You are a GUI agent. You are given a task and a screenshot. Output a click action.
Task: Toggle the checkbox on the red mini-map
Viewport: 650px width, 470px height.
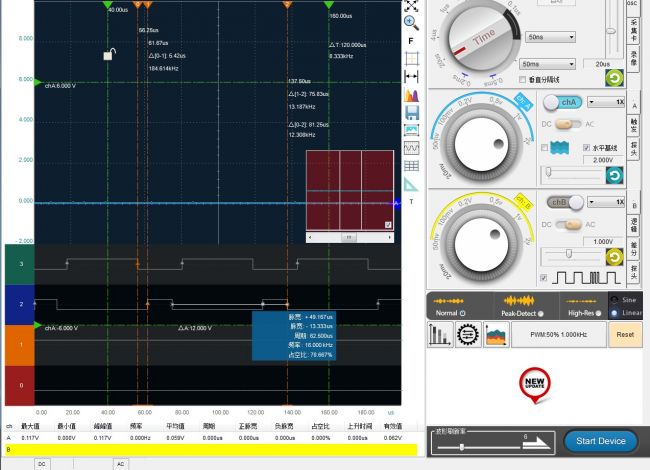point(388,225)
